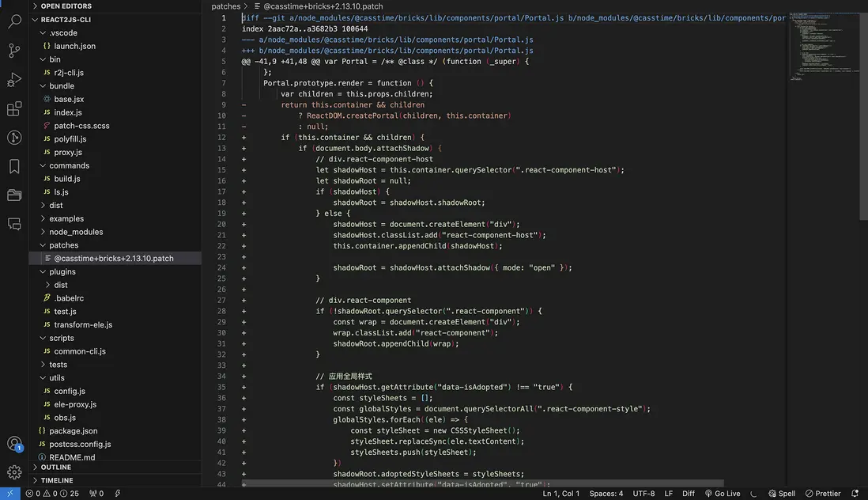
Task: Open patch-css.scss file
Action: [115, 126]
